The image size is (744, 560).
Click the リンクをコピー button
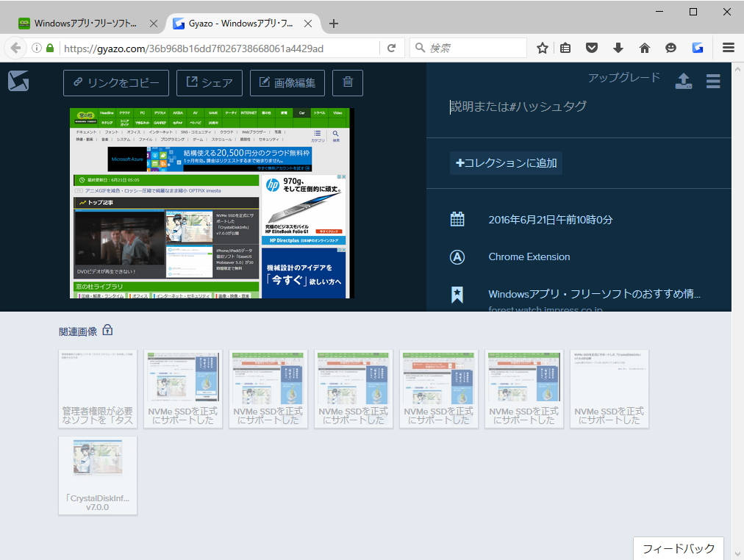(x=115, y=82)
